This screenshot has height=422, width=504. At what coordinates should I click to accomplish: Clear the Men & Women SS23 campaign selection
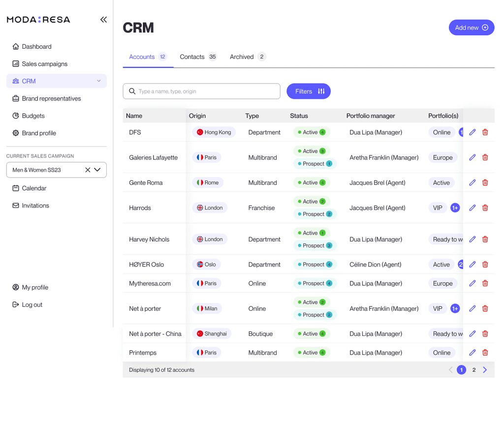[88, 170]
